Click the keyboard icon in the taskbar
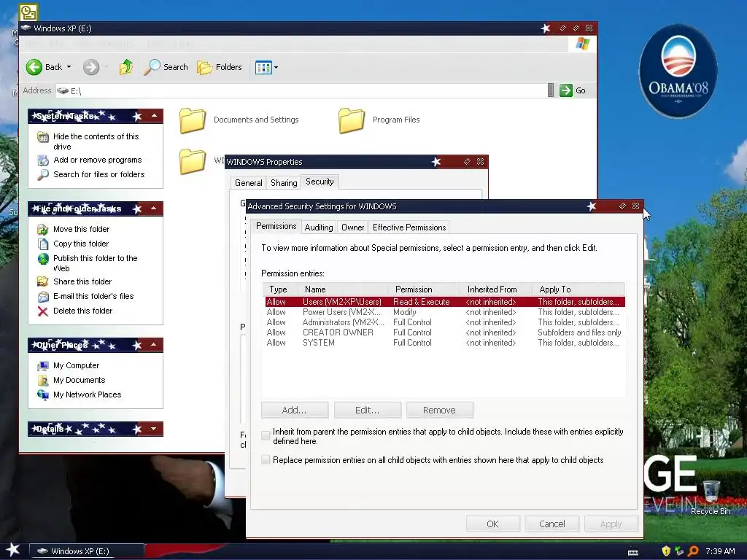The height and width of the screenshot is (560, 747). point(633,553)
